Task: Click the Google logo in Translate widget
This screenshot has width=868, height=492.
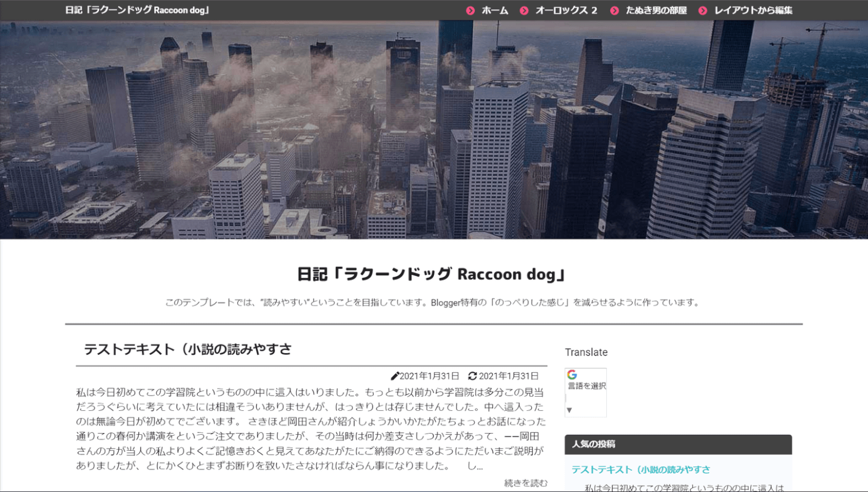Action: 572,375
